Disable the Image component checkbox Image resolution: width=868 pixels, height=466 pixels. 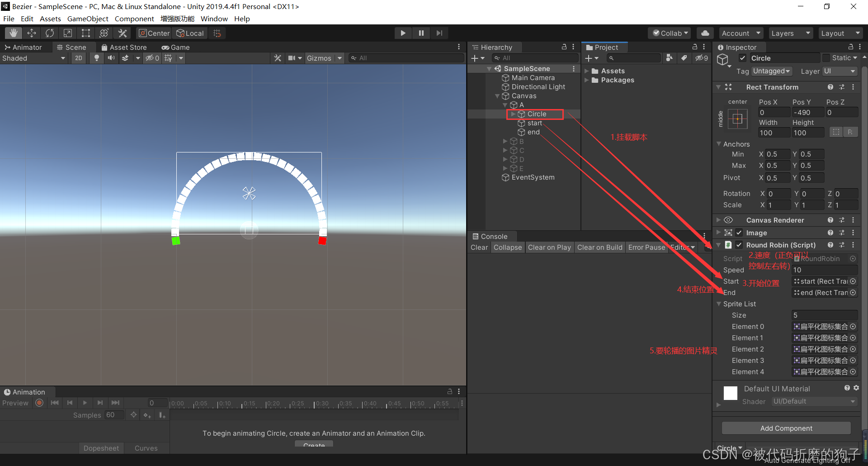(739, 233)
